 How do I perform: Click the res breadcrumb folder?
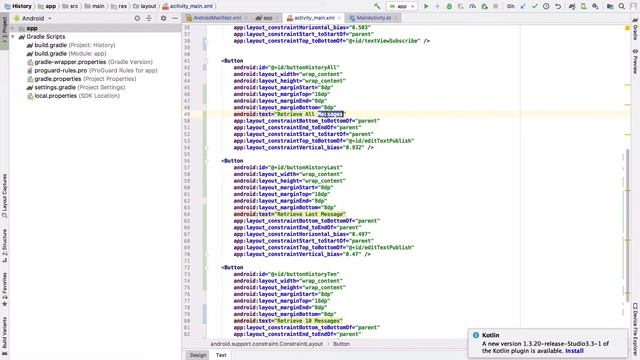[x=119, y=6]
